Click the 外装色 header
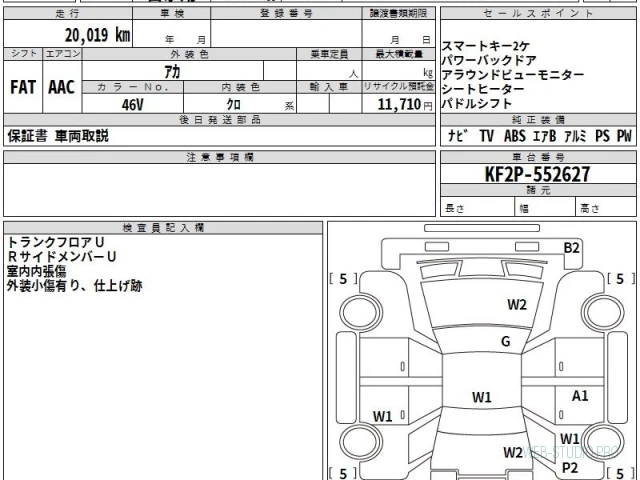The width and height of the screenshot is (640, 480). coord(189,54)
